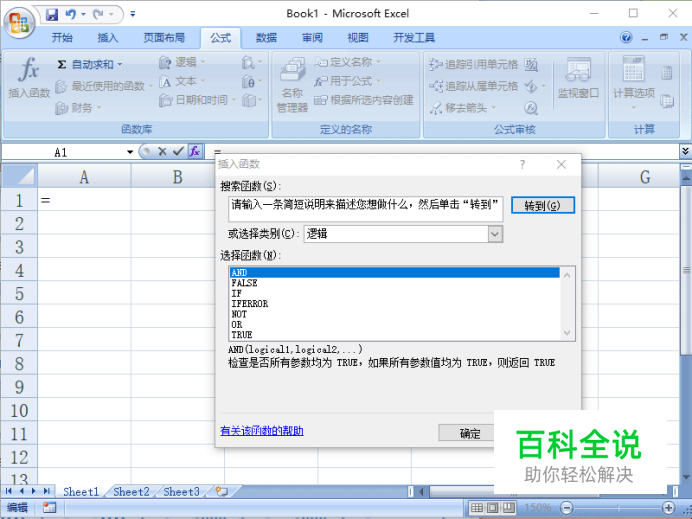Click zoom out minus button
Screen dimensions: 692x519
[x=567, y=508]
